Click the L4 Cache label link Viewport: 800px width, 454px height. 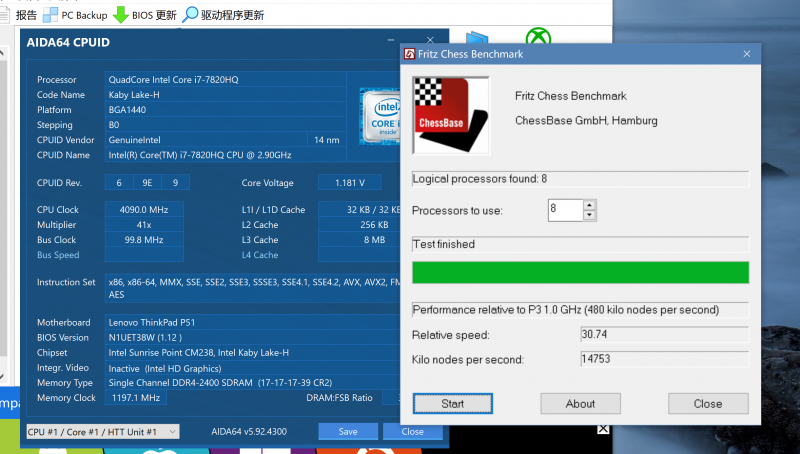tap(260, 255)
